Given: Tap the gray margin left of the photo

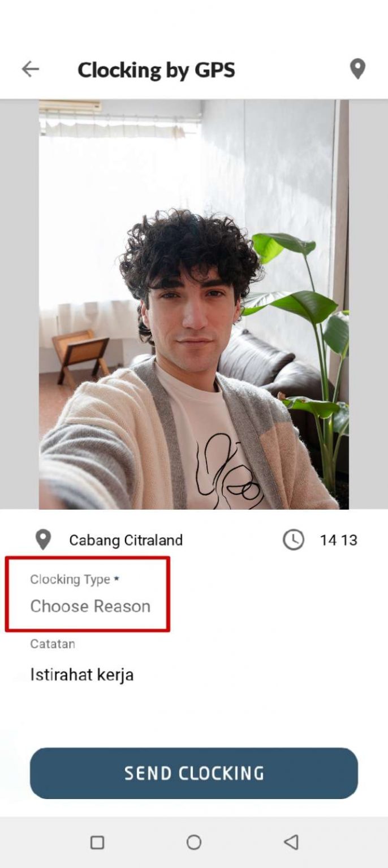Looking at the screenshot, I should click(19, 305).
